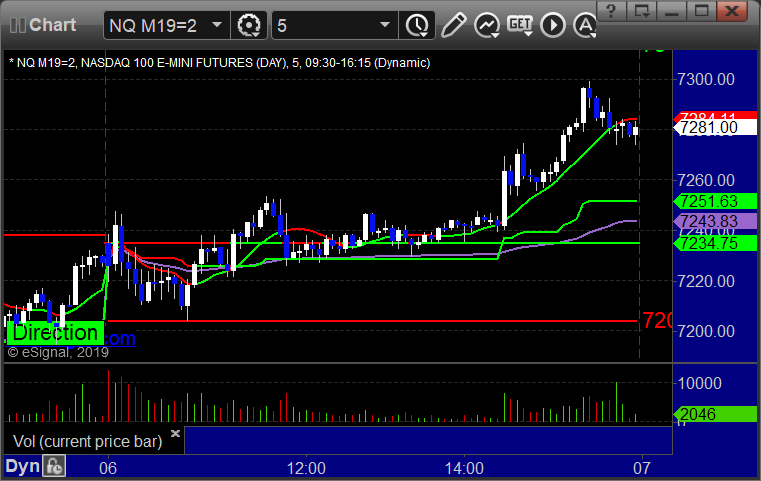Click the help question mark button
This screenshot has height=481, width=761.
tap(611, 10)
